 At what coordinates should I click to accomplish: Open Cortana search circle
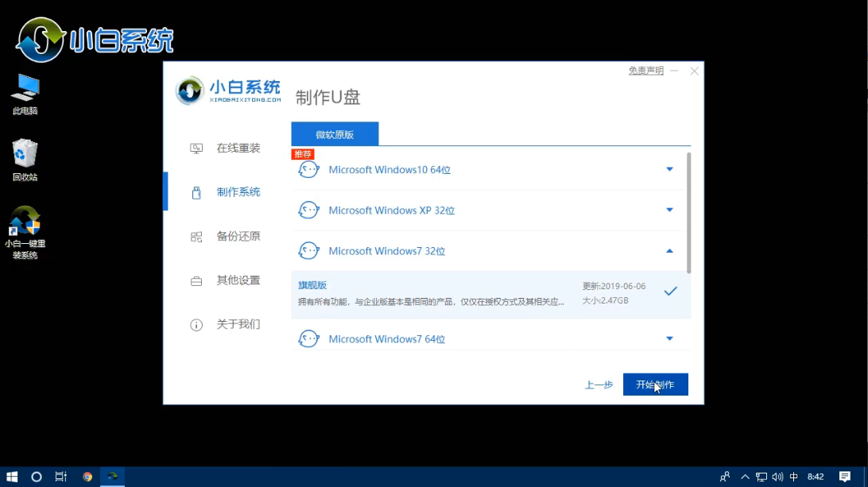(x=37, y=477)
